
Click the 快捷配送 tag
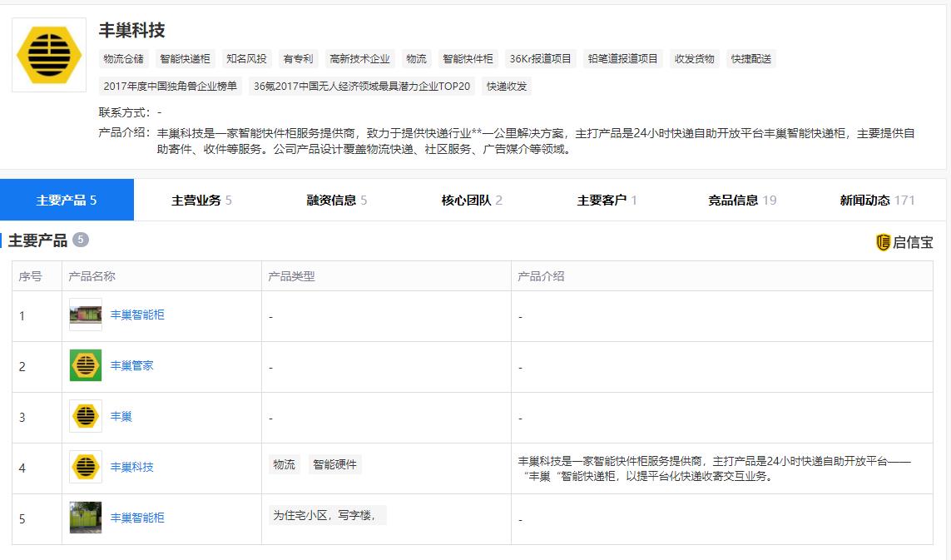point(750,59)
